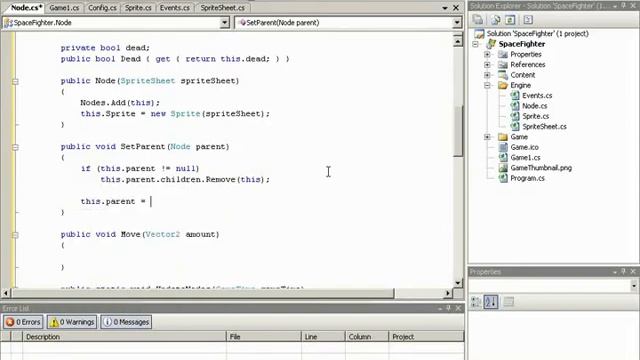640x360 pixels.
Task: Select the Solution 'SpaceFighter' root icon
Action: coord(479,34)
